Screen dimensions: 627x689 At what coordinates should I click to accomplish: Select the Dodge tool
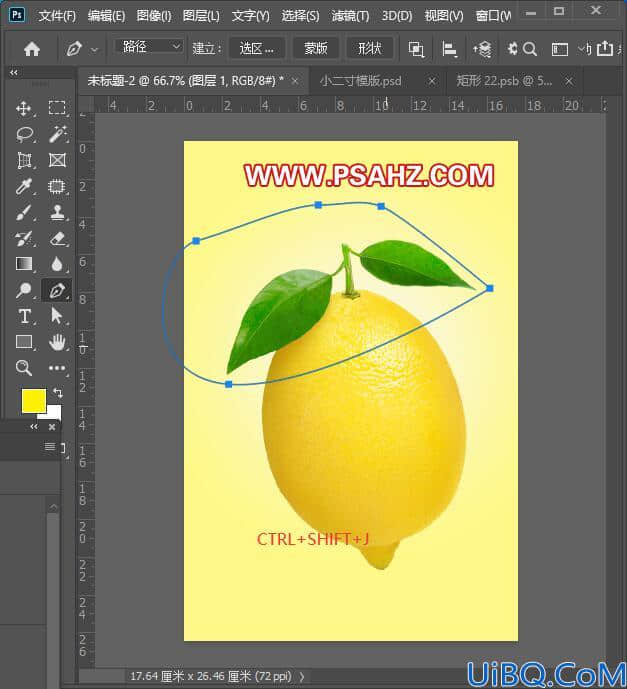point(24,290)
